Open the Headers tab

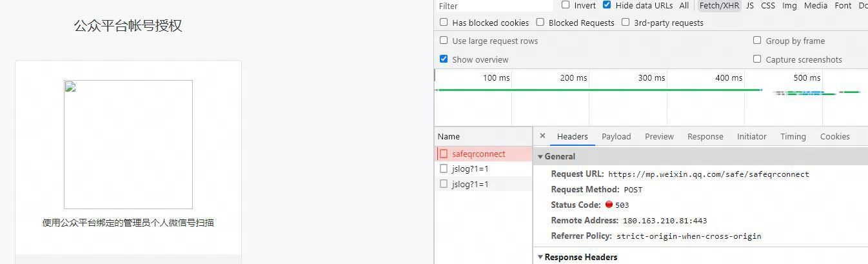pyautogui.click(x=573, y=136)
